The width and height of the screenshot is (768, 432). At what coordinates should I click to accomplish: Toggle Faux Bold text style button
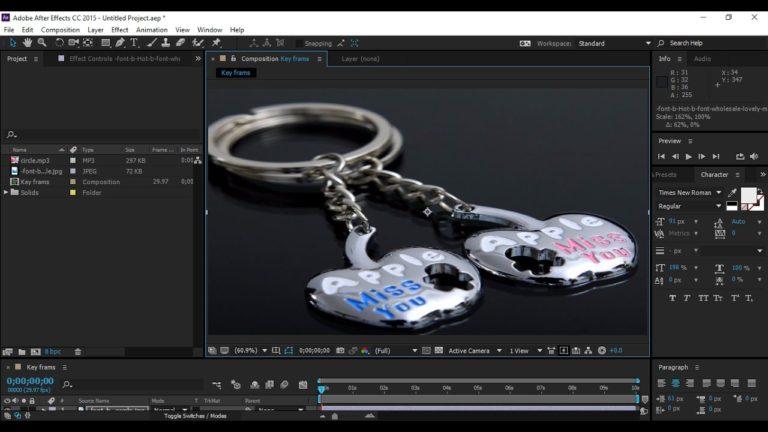pyautogui.click(x=672, y=298)
